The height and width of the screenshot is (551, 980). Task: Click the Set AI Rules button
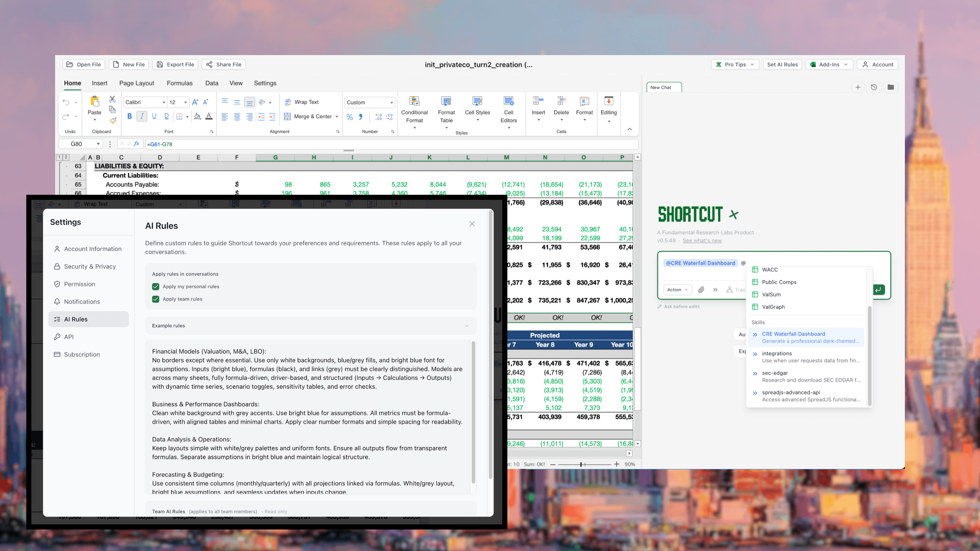[x=782, y=64]
